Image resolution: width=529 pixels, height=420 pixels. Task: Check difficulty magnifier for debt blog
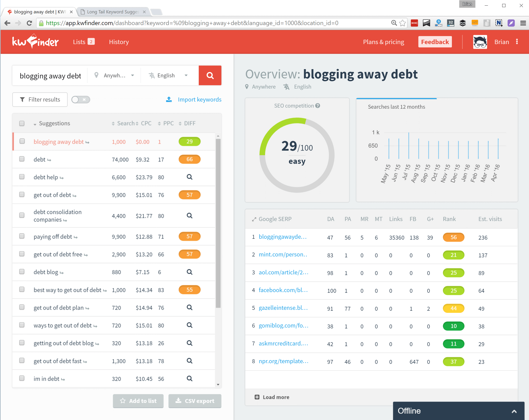pos(189,272)
